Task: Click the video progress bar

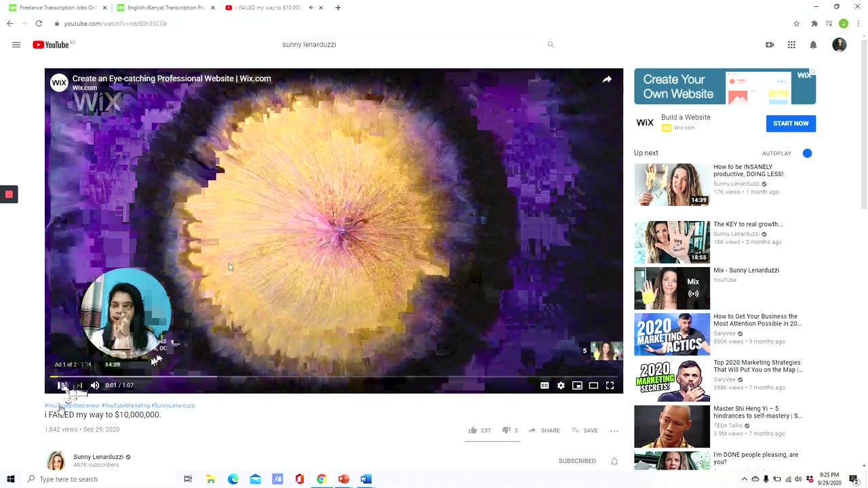Action: pyautogui.click(x=334, y=376)
